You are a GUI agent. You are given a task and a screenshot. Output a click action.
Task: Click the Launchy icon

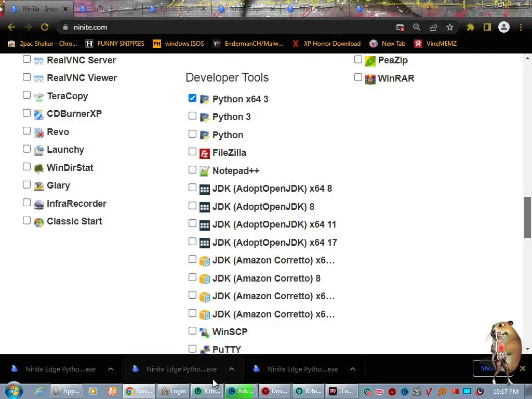(38, 150)
